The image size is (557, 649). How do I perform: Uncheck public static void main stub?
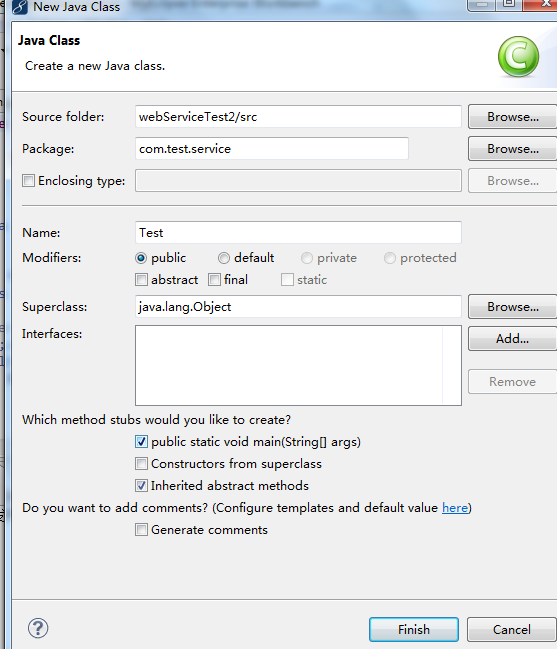click(x=141, y=442)
